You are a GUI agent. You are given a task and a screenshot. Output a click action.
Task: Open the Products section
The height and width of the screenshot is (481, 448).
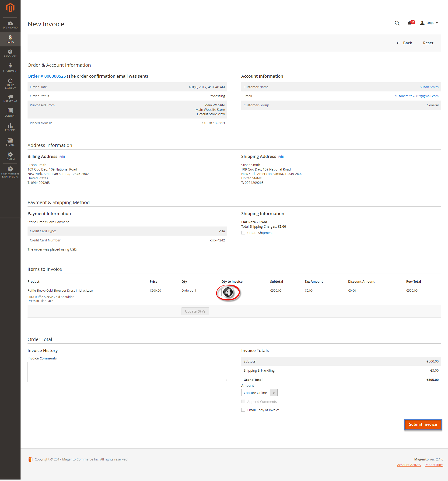click(10, 53)
